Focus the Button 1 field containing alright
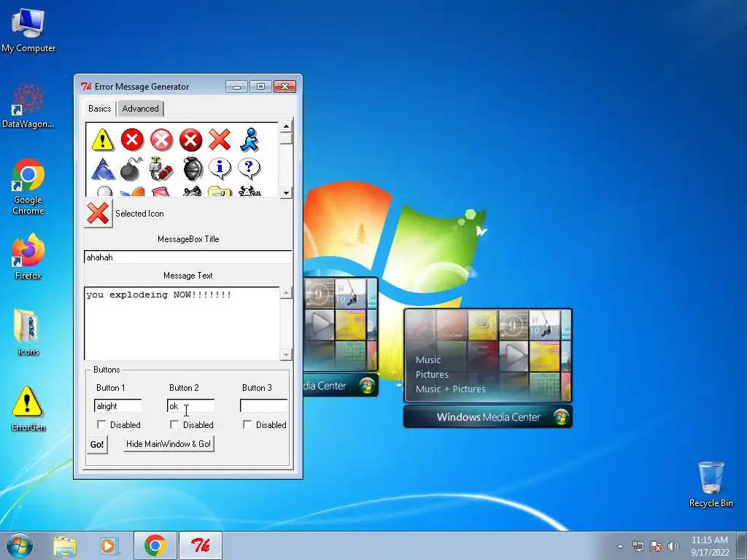Screen dimensions: 747x560 coord(118,405)
